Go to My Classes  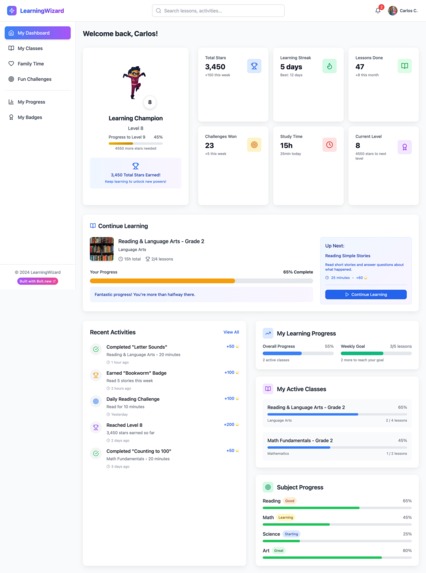(x=38, y=48)
